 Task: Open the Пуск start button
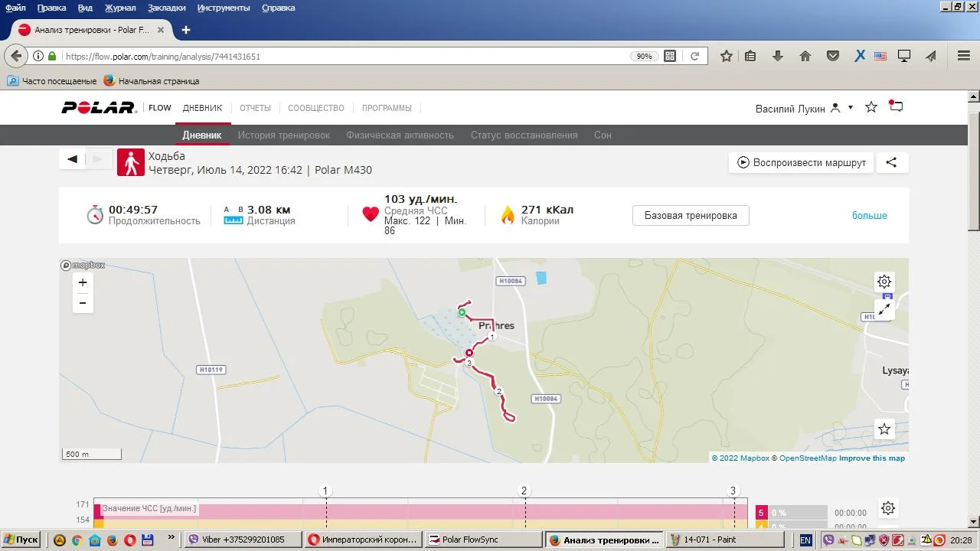click(21, 540)
